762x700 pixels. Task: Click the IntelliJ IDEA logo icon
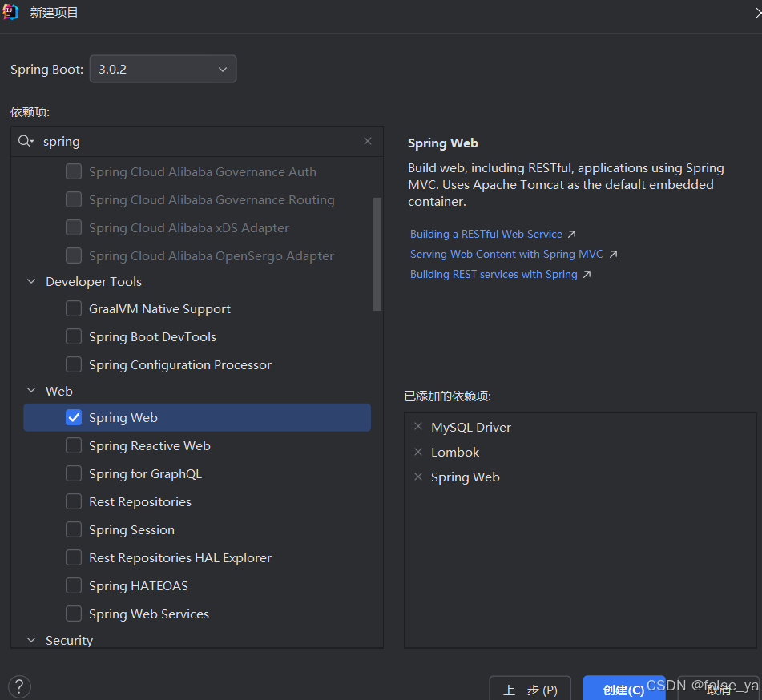point(10,12)
